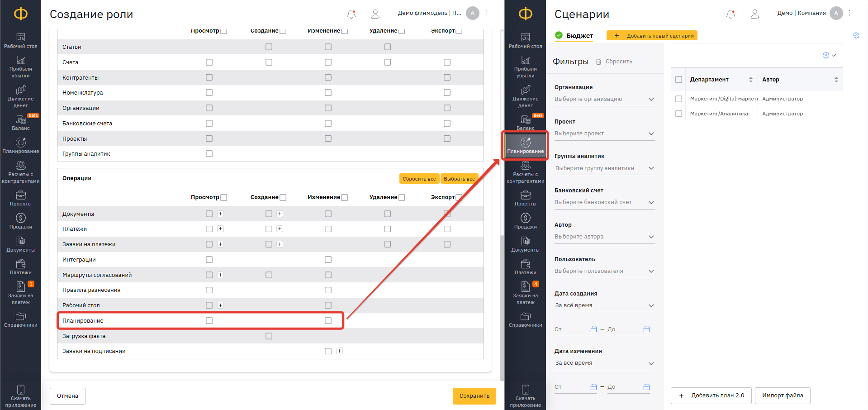The width and height of the screenshot is (868, 410).
Task: Switch to the Бюджет tab
Action: tap(579, 36)
